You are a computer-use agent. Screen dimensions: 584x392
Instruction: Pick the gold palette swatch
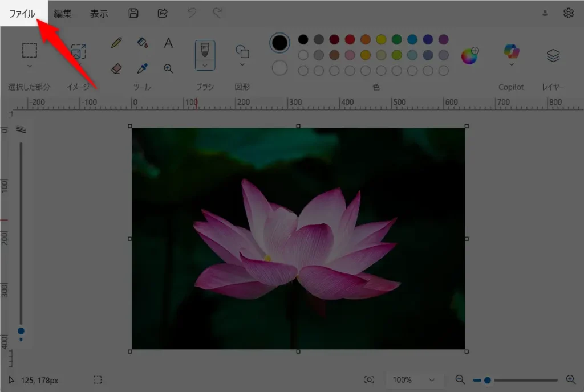point(366,55)
